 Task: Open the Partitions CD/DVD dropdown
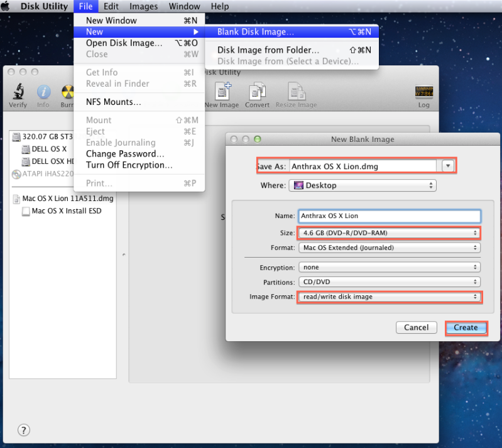[390, 281]
